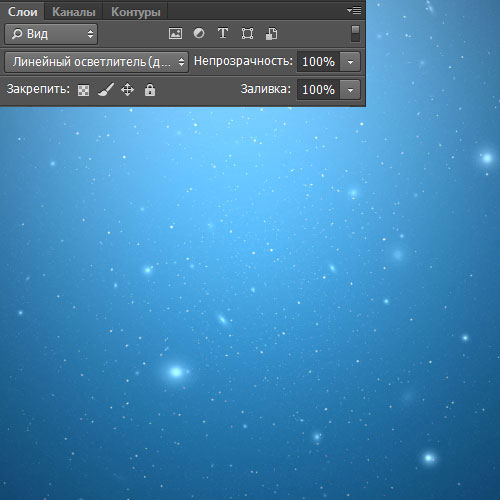
Task: Lock layer position move icon
Action: point(127,90)
